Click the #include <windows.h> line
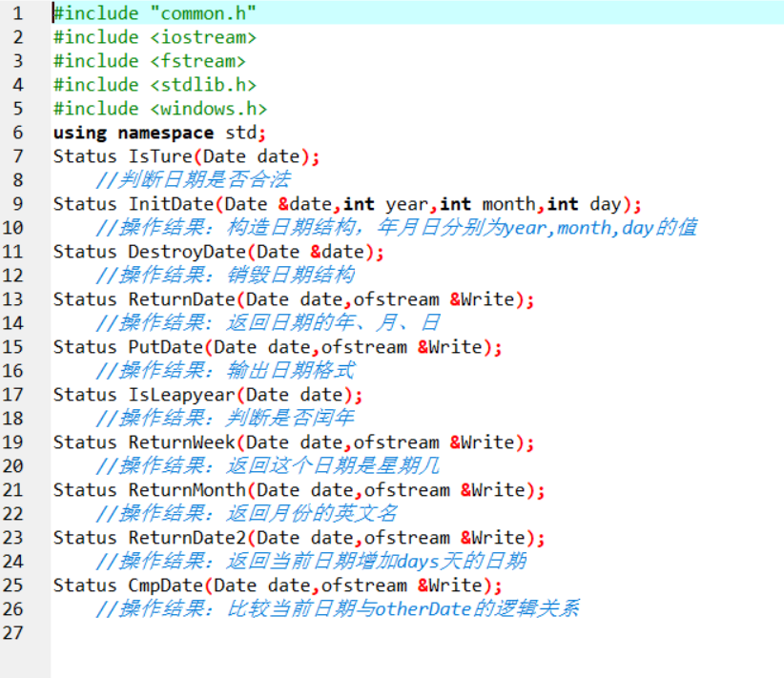 (x=160, y=109)
